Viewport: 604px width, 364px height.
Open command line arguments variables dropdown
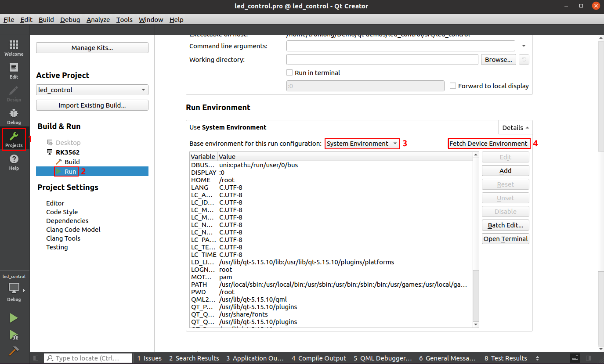pyautogui.click(x=524, y=46)
